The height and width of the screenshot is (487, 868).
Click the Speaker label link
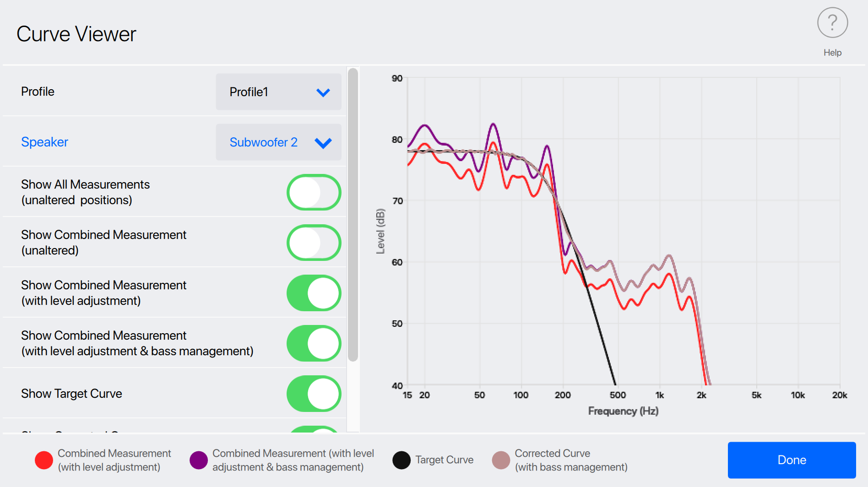coord(44,142)
